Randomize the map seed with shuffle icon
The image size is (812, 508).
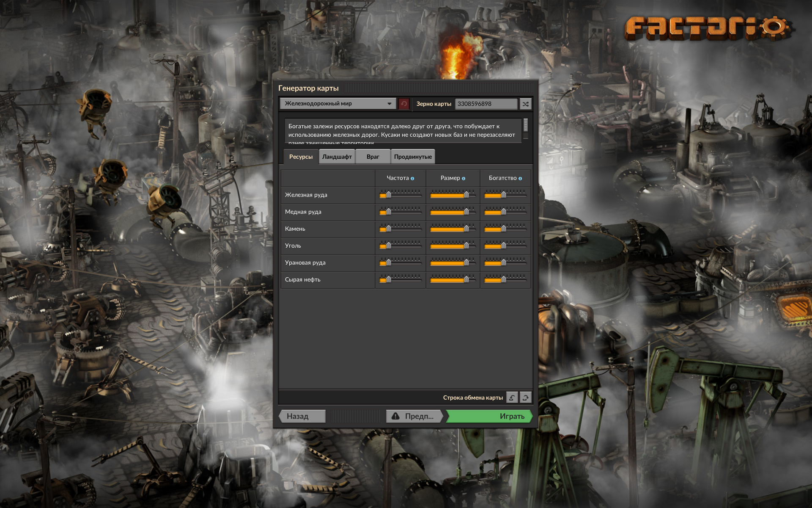tap(525, 104)
